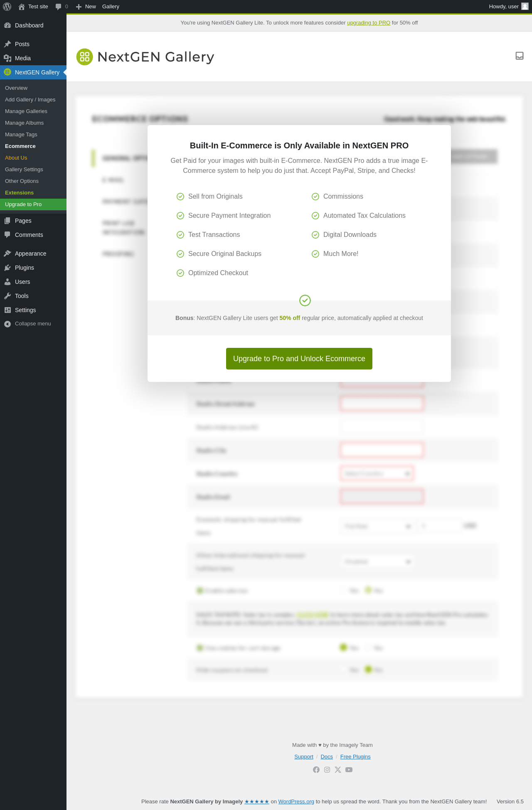
Task: Click the Pages icon in the sidebar
Action: (7, 221)
